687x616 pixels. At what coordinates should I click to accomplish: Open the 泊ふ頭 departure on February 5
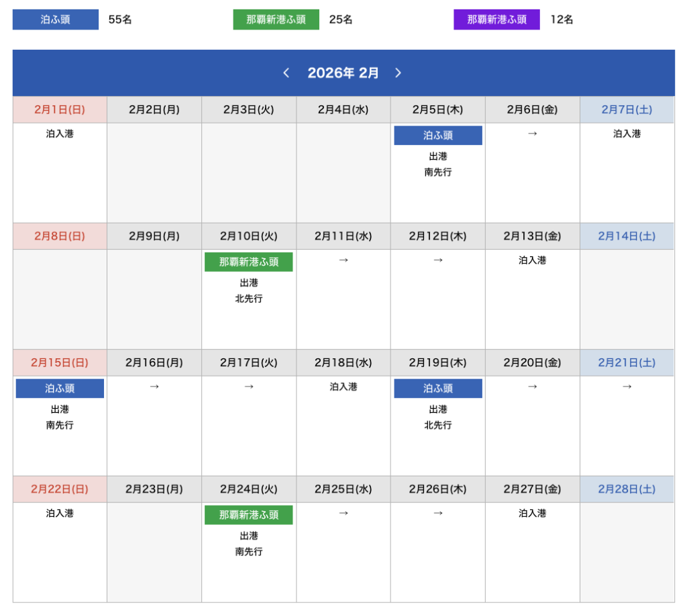point(438,136)
